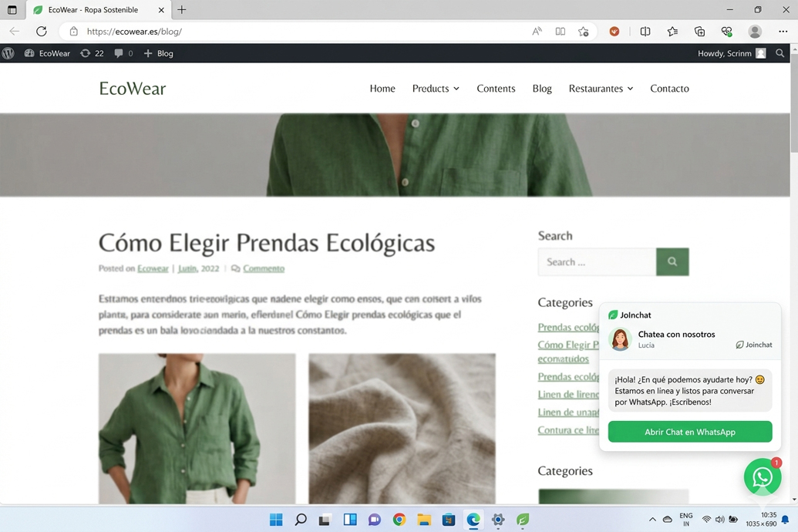Open the Blog nav item
Viewport: 798px width, 532px height.
(x=542, y=89)
